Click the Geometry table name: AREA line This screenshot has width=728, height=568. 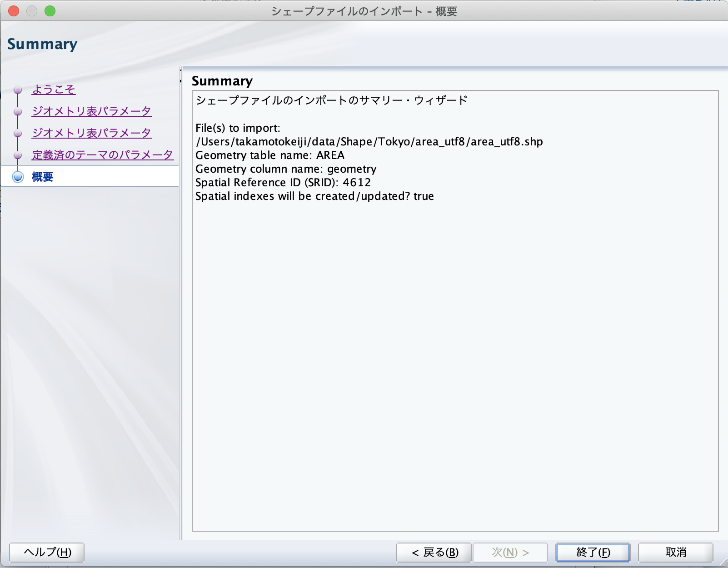pyautogui.click(x=270, y=155)
